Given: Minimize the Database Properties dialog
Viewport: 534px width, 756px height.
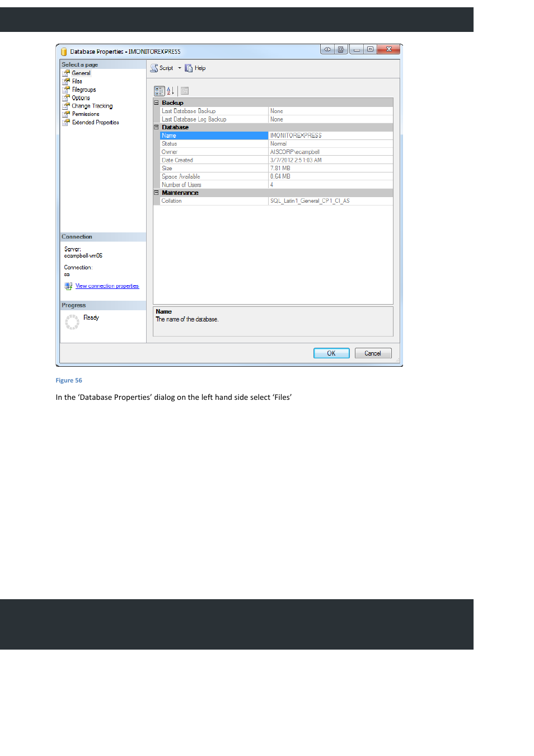Looking at the screenshot, I should pyautogui.click(x=357, y=49).
